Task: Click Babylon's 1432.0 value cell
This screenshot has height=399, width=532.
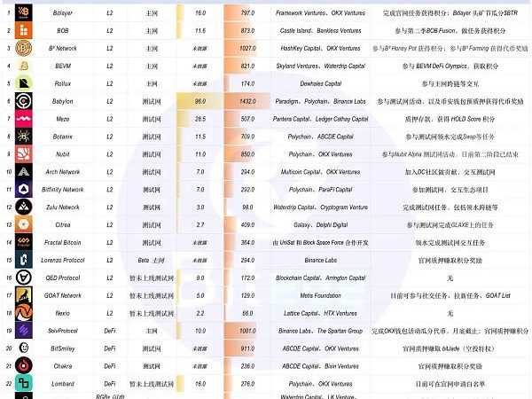Action: point(247,101)
